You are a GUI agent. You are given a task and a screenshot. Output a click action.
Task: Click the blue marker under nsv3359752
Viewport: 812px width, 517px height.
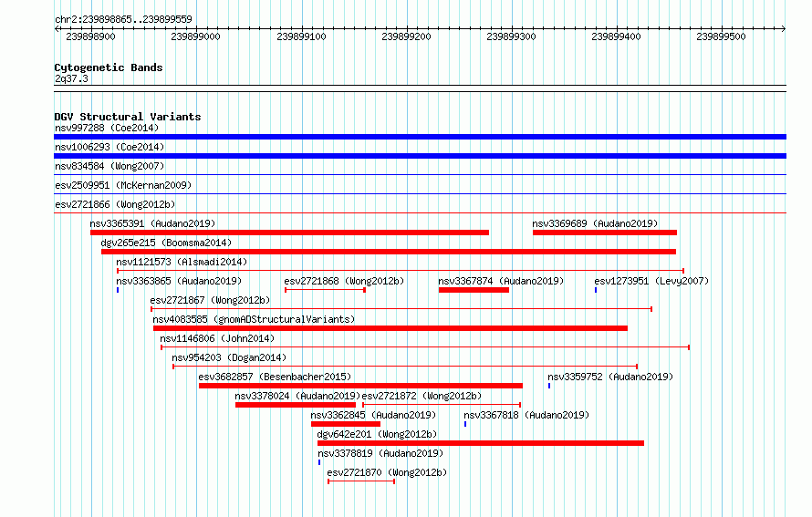549,386
